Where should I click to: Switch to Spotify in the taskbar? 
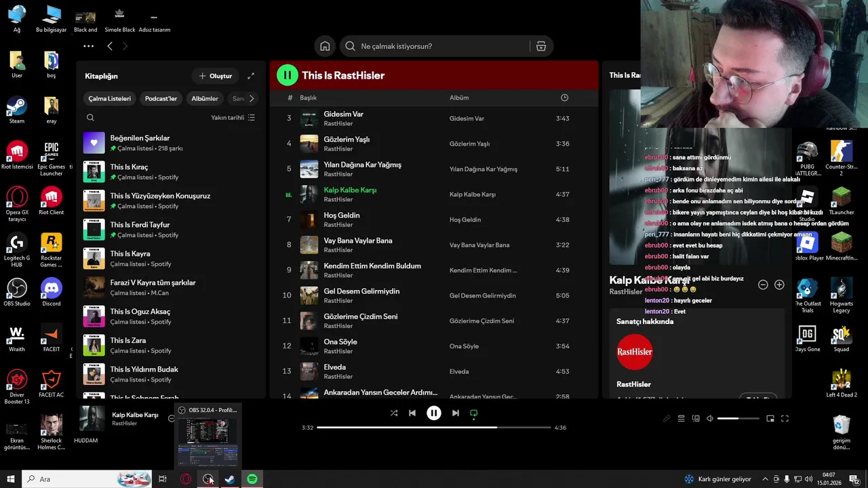(x=252, y=479)
